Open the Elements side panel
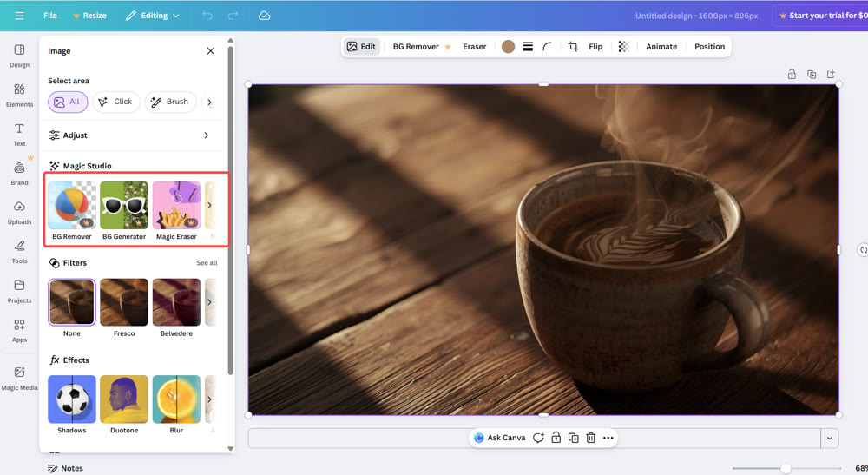 (x=19, y=96)
